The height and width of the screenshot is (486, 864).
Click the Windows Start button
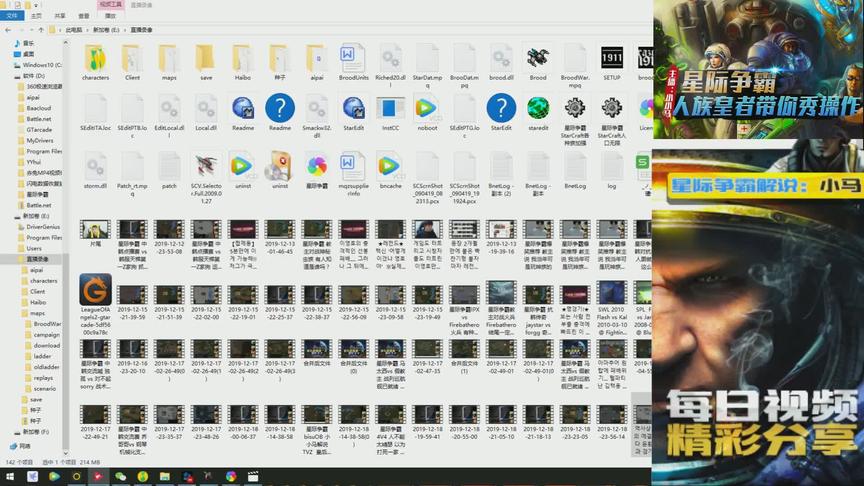click(x=10, y=477)
